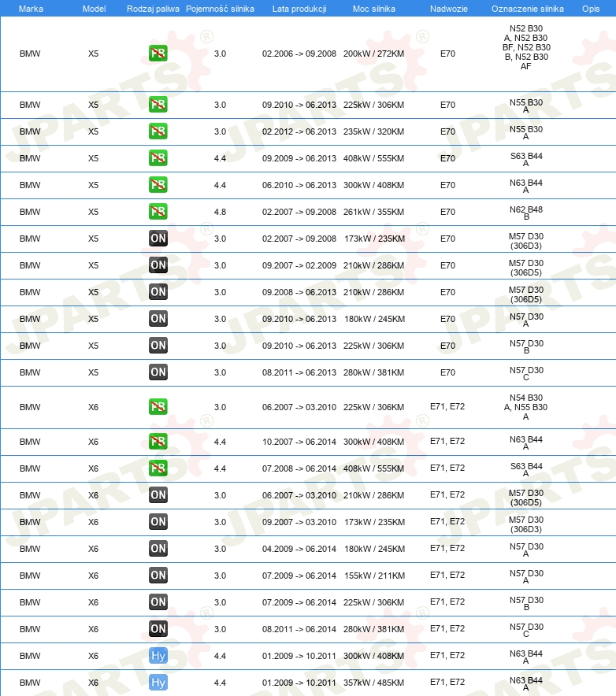The width and height of the screenshot is (616, 696).
Task: Select PB icon in X6 10.2007 -> 06.2014 row
Action: pyautogui.click(x=158, y=441)
